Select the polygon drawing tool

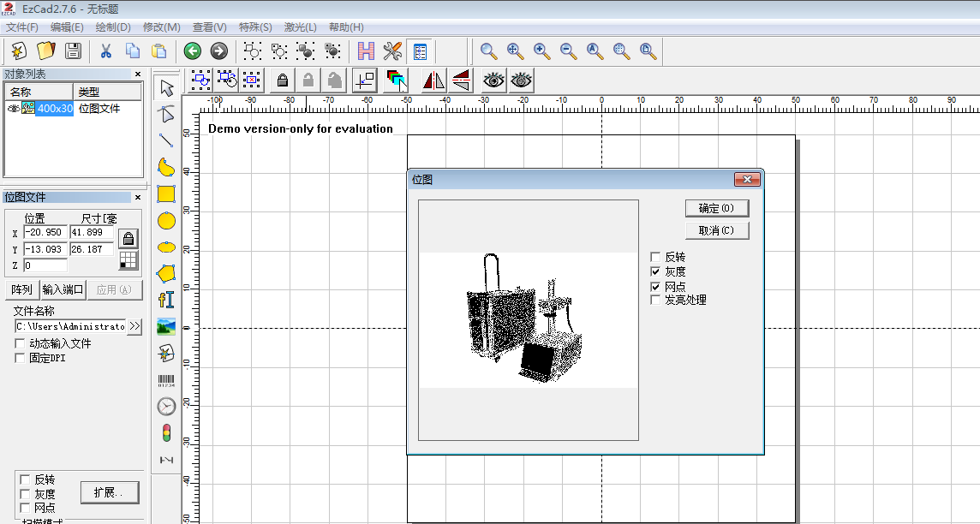pyautogui.click(x=166, y=273)
